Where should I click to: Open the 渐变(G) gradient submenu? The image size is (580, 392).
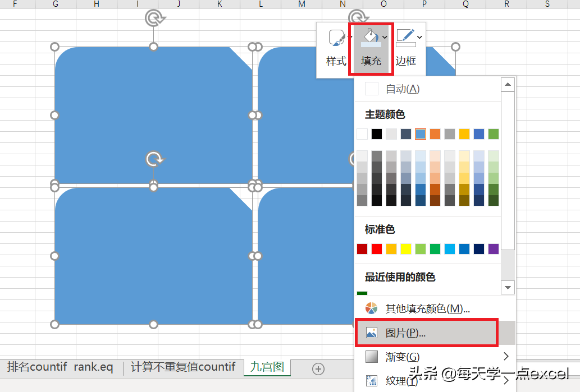tap(435, 357)
